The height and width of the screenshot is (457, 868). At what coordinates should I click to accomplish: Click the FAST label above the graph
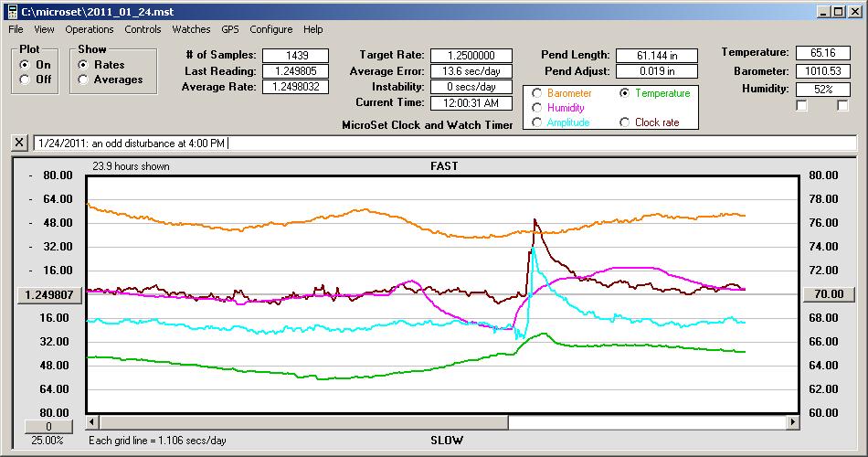[x=444, y=166]
